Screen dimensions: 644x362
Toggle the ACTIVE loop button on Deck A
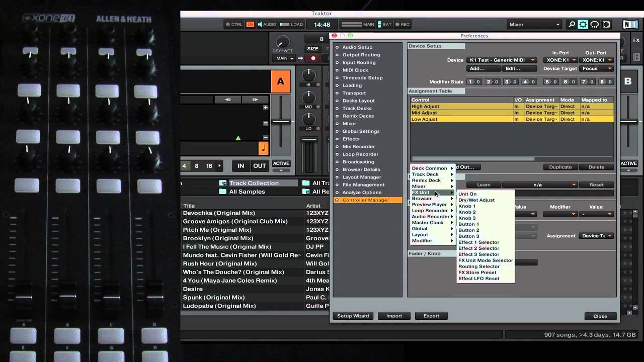(x=281, y=163)
